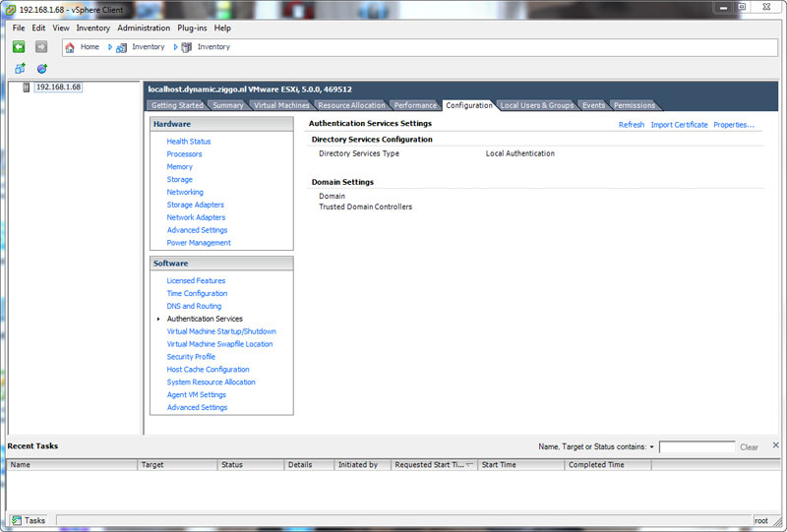Open the arrow after first Inventory breadcrumb
This screenshot has height=532, width=787.
pyautogui.click(x=175, y=47)
